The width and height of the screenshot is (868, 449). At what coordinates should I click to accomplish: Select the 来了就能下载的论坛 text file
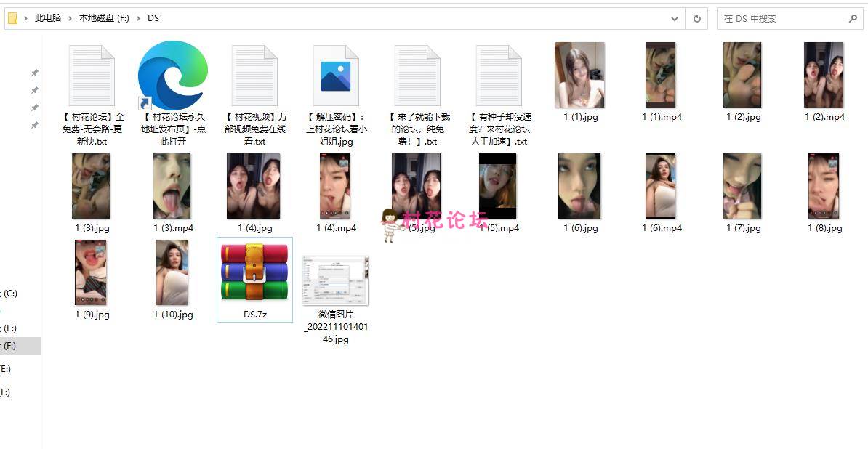coord(417,76)
